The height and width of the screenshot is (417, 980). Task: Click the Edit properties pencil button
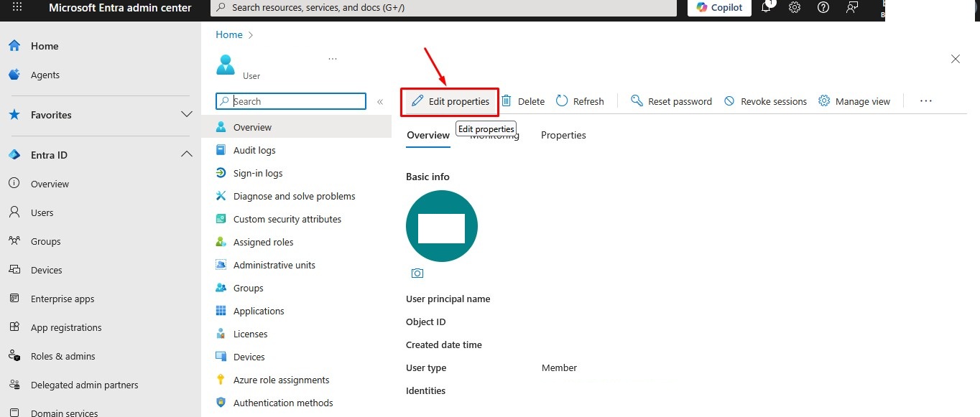point(450,101)
